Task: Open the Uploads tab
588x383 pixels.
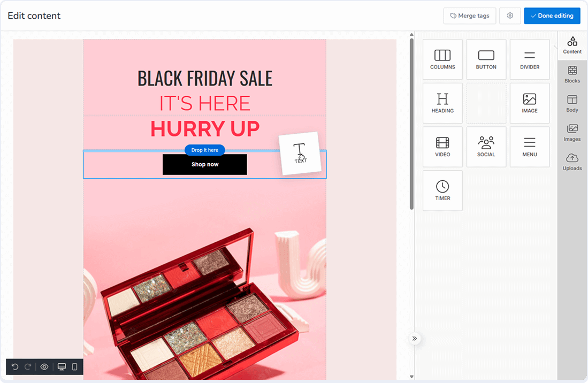Action: coord(572,162)
